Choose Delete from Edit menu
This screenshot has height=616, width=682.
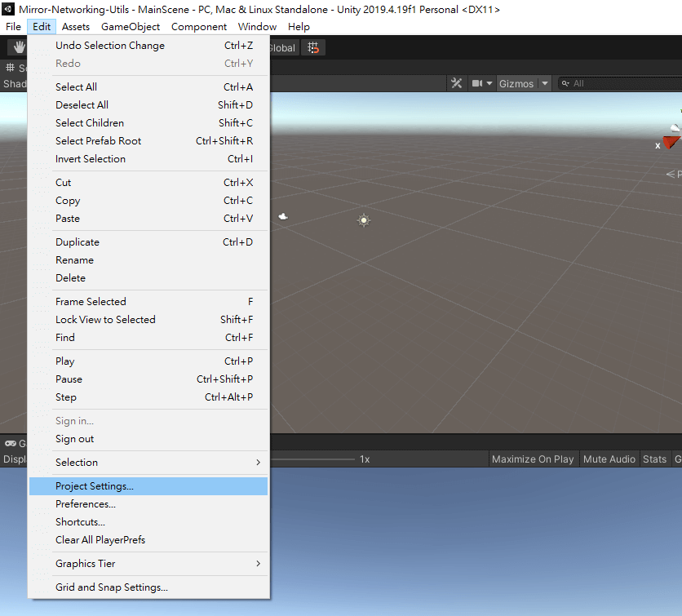148,278
